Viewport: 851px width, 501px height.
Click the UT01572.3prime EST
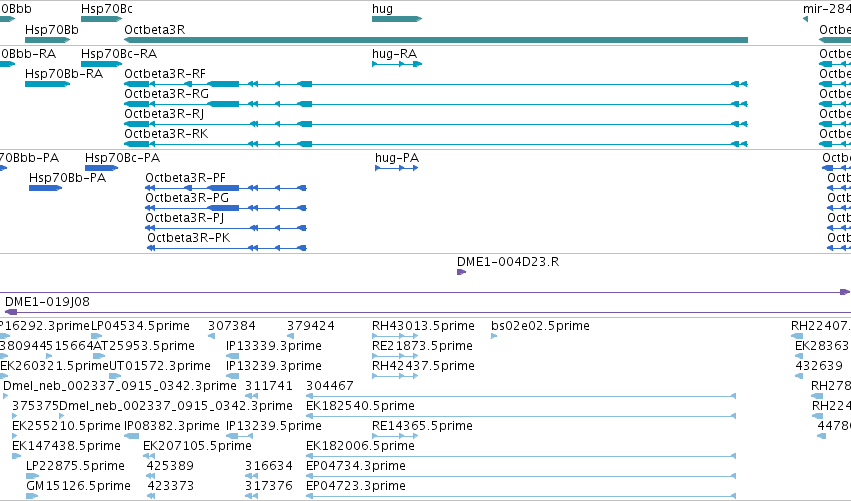tap(115, 376)
